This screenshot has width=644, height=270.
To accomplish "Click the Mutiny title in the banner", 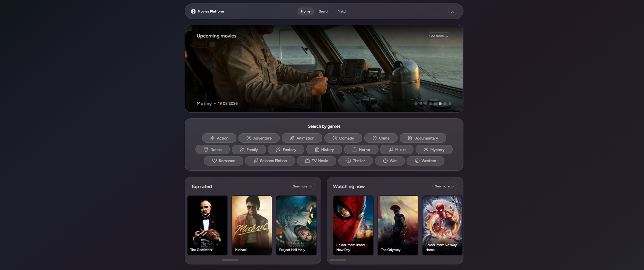I will pyautogui.click(x=204, y=103).
